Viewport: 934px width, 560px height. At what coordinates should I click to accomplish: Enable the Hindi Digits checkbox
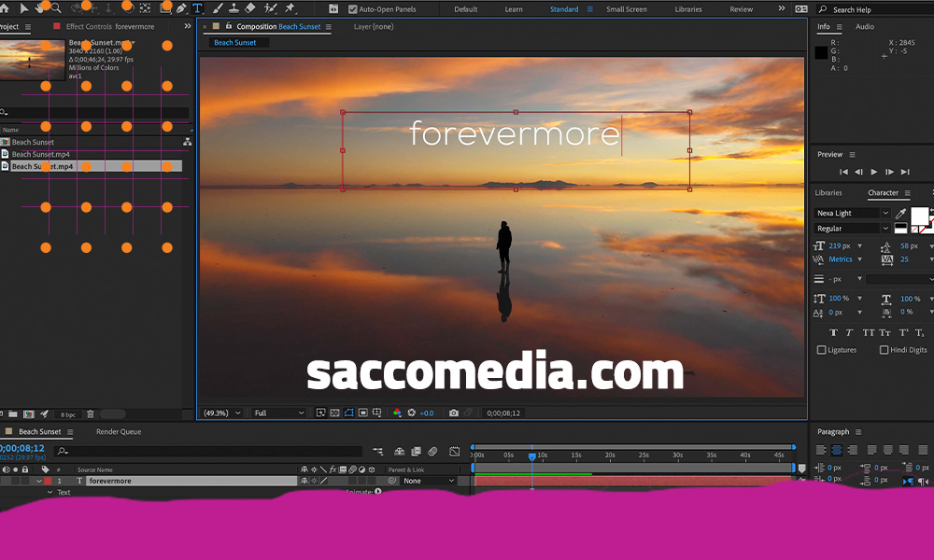[x=884, y=350]
